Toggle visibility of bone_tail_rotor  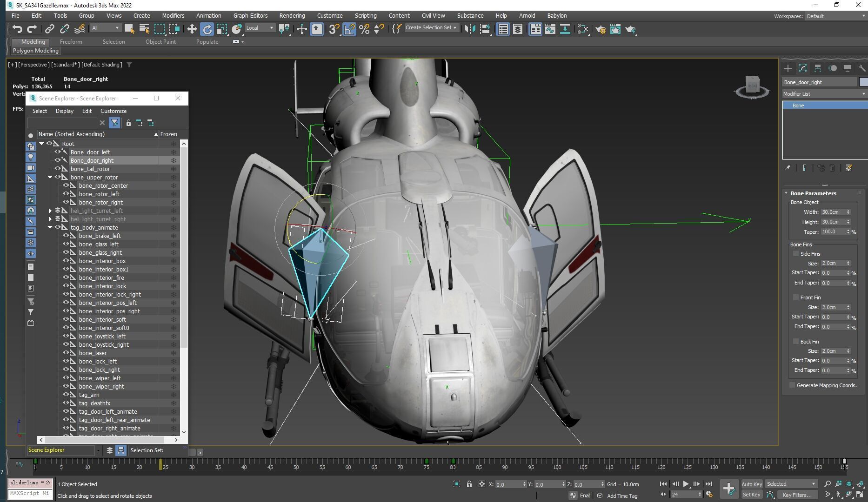[58, 169]
